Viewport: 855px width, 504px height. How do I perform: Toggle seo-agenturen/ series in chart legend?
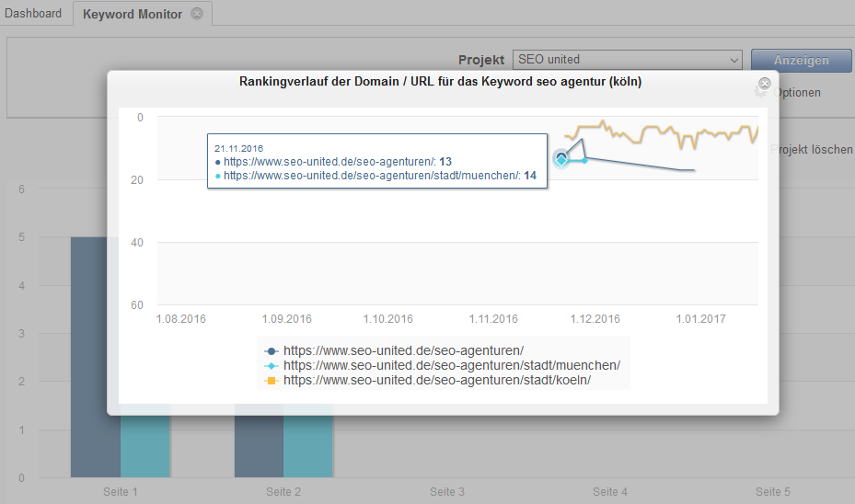point(403,351)
